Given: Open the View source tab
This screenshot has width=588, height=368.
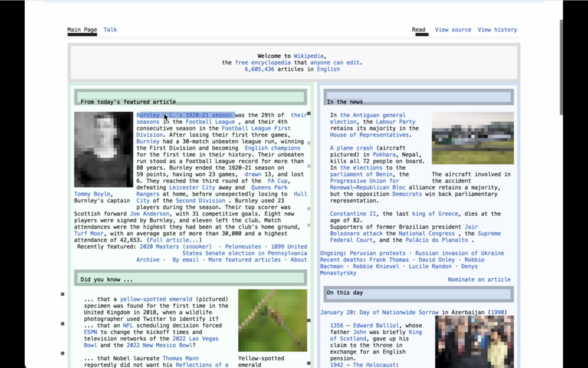Looking at the screenshot, I should click(x=453, y=30).
